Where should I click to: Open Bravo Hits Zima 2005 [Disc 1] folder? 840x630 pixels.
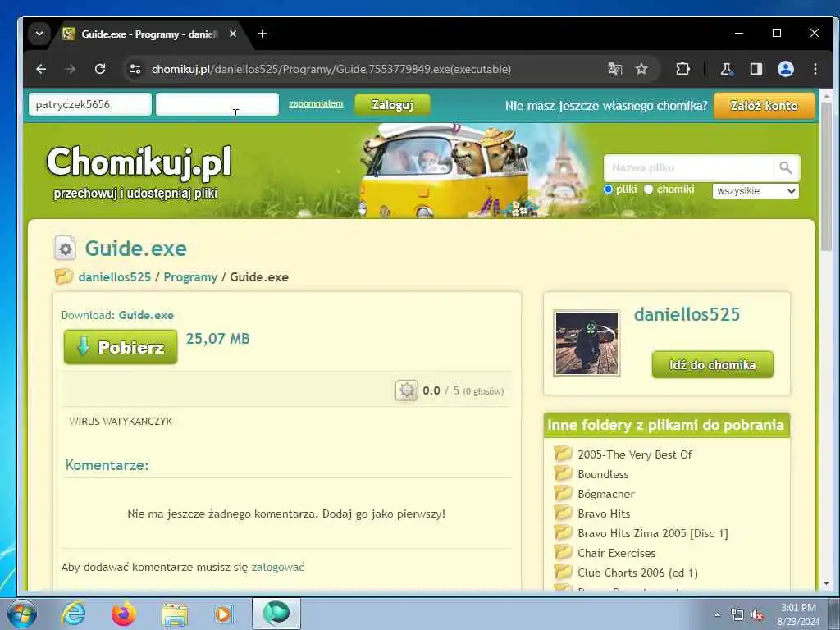(x=653, y=533)
